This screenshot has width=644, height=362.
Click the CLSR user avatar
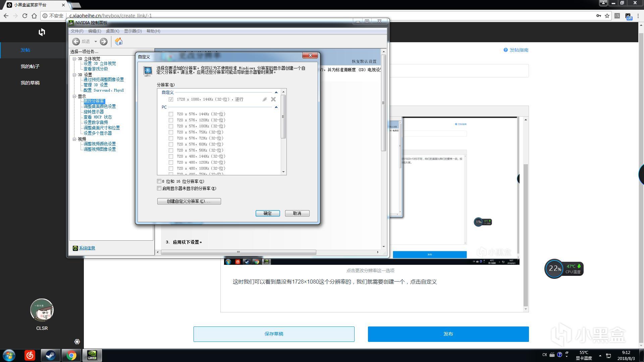coord(42,310)
